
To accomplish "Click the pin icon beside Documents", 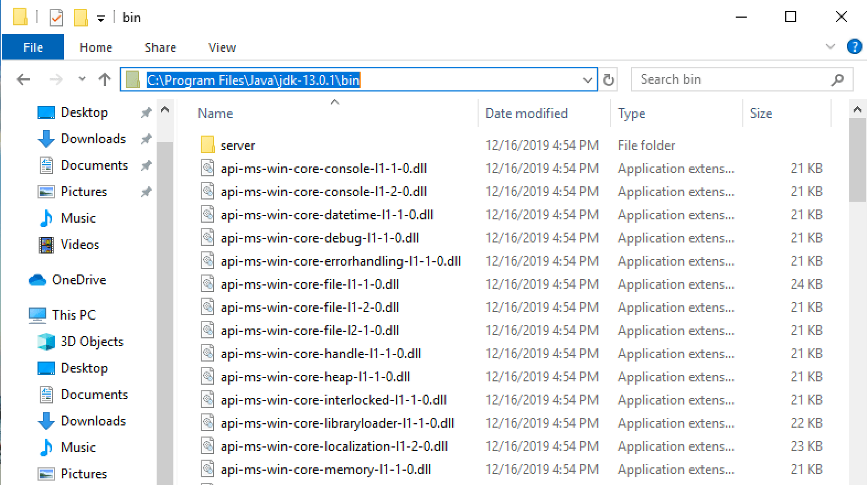I will pos(146,166).
